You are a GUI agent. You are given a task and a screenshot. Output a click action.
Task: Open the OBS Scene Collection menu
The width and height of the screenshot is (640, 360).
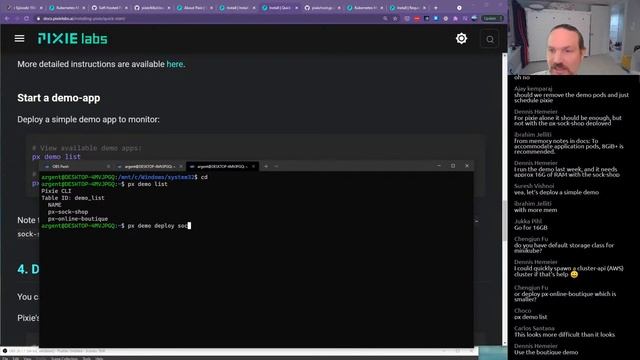coord(64,358)
